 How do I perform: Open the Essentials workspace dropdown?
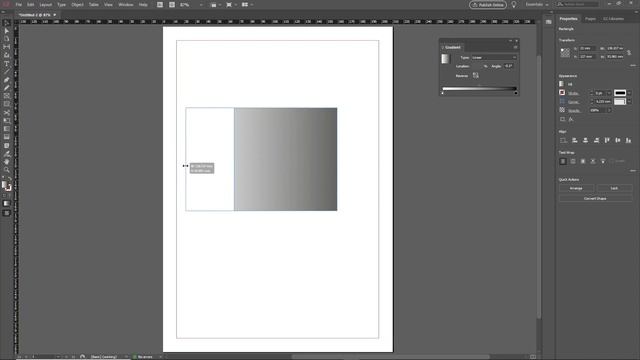(537, 4)
